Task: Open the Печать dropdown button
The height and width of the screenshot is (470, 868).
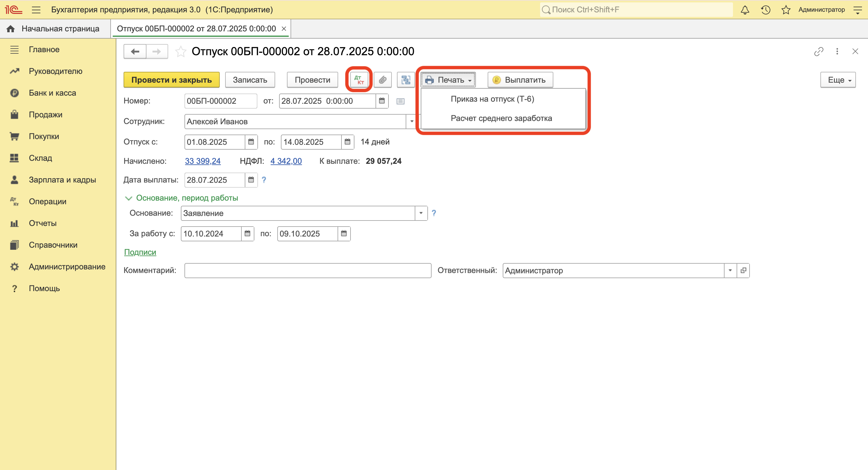Action: click(448, 80)
